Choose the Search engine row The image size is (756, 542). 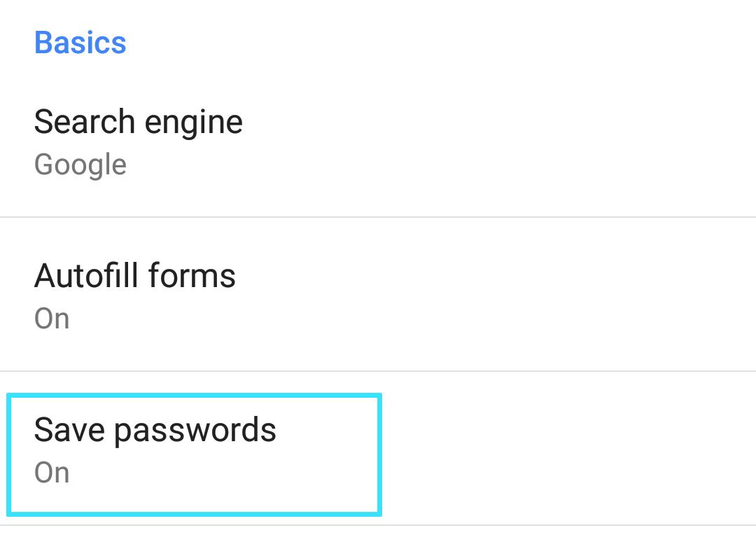(x=378, y=144)
